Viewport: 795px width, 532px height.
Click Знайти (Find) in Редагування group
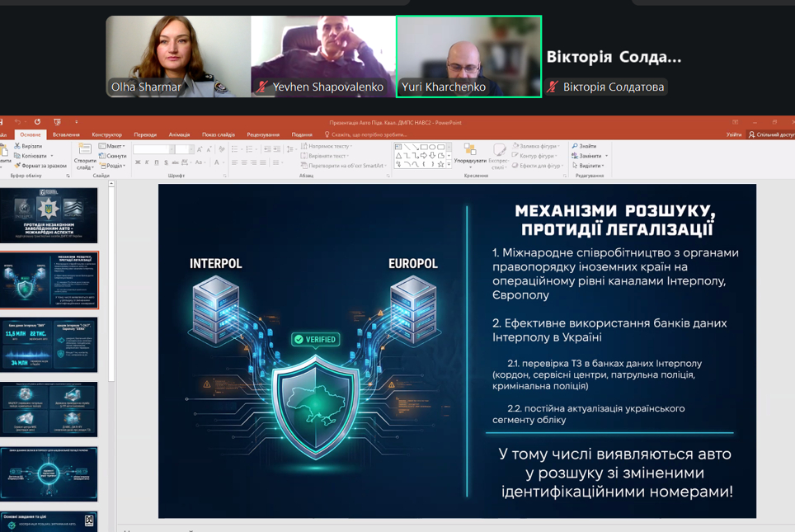[x=584, y=146]
